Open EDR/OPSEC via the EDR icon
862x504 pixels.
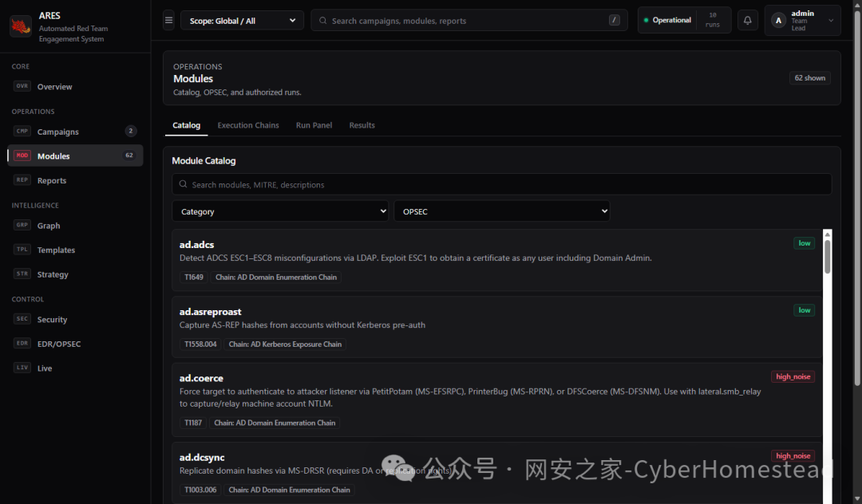22,343
